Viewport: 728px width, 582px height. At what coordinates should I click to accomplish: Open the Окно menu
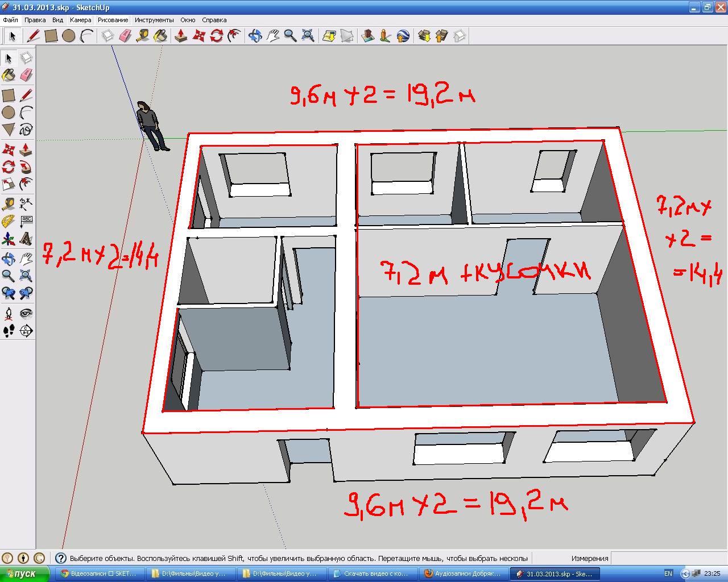coord(188,20)
